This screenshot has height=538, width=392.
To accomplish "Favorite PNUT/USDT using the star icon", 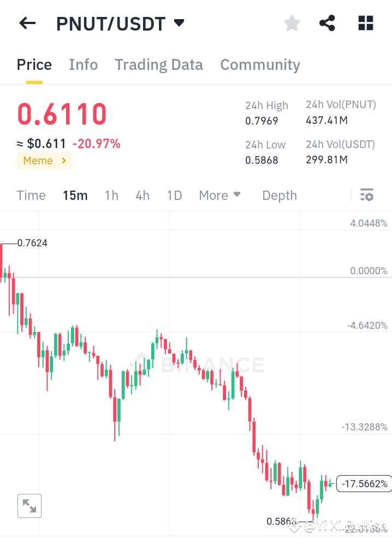I will point(292,23).
